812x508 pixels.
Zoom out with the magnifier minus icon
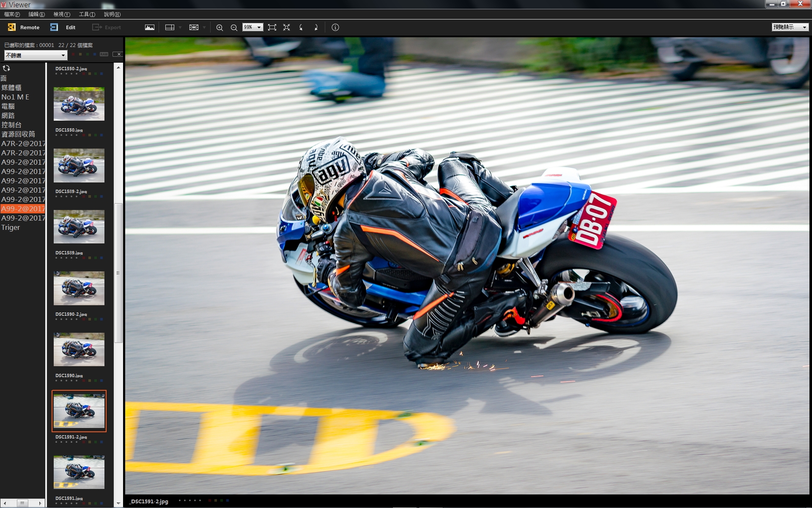[234, 28]
